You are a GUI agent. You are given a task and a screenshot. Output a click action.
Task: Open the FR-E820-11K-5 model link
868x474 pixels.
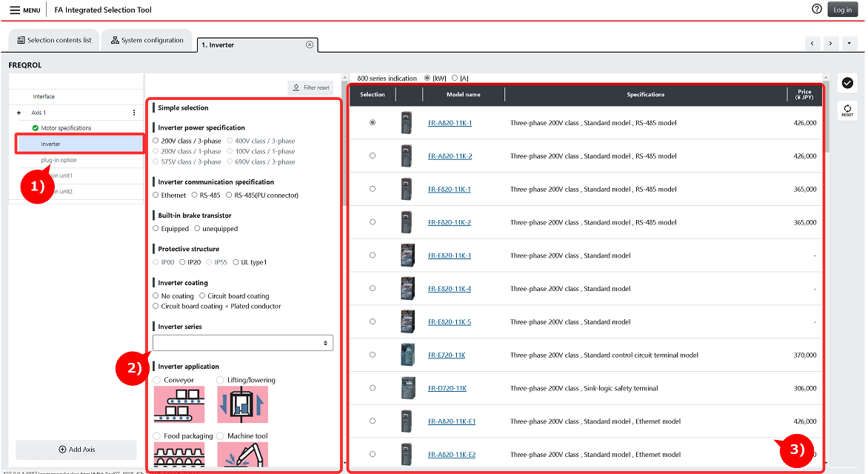tap(450, 321)
